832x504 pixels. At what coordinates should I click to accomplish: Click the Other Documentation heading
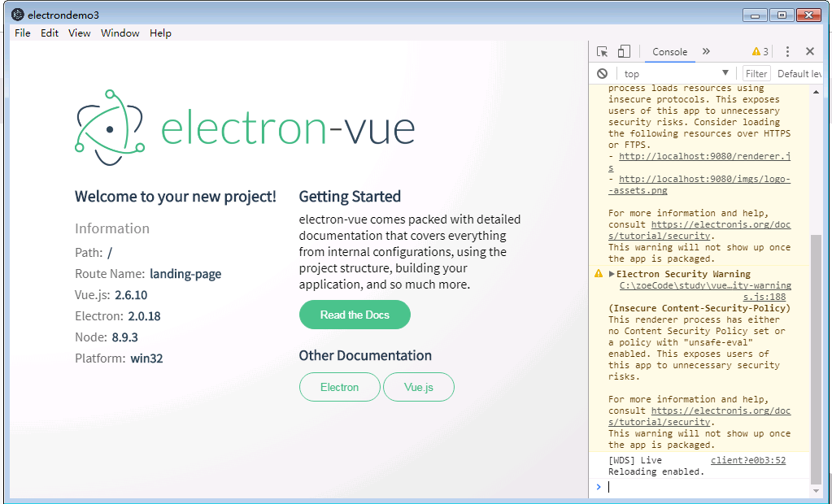(365, 355)
